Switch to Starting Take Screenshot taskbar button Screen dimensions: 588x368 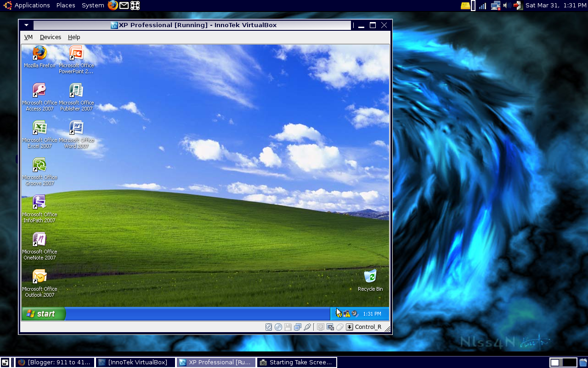pos(297,362)
